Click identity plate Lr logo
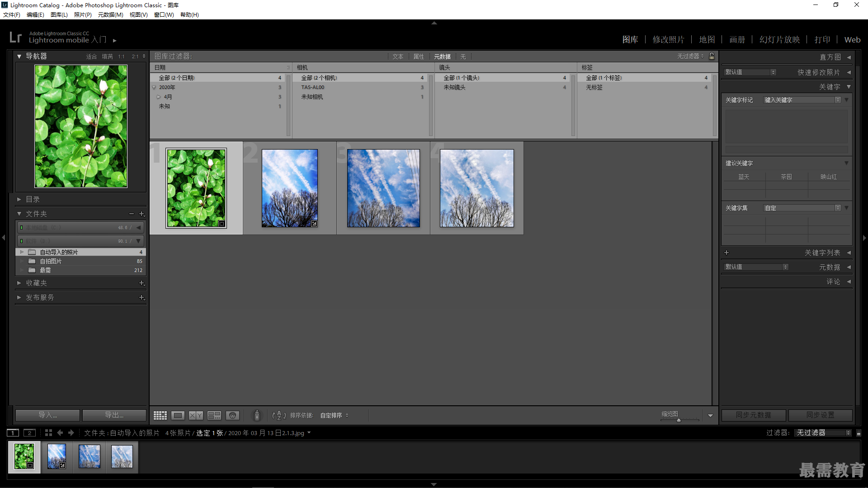The height and width of the screenshot is (488, 868). (15, 37)
